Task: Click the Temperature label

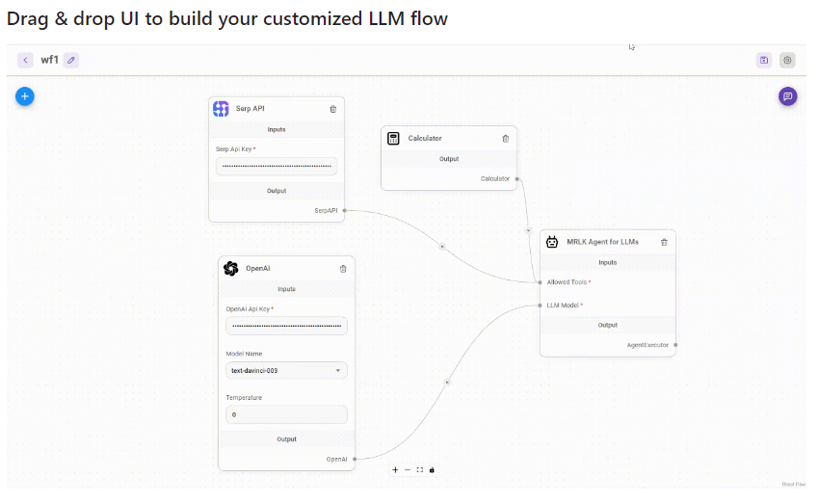Action: 244,398
